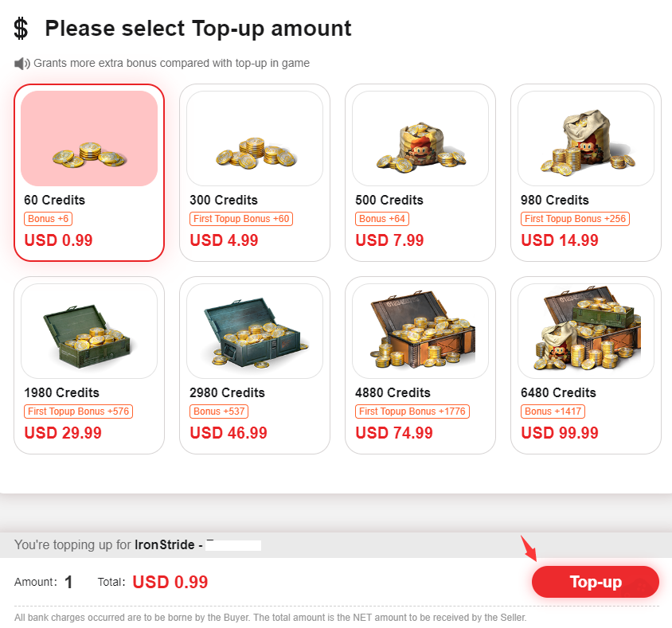
Task: Submit payment with the Top-up button
Action: (596, 582)
